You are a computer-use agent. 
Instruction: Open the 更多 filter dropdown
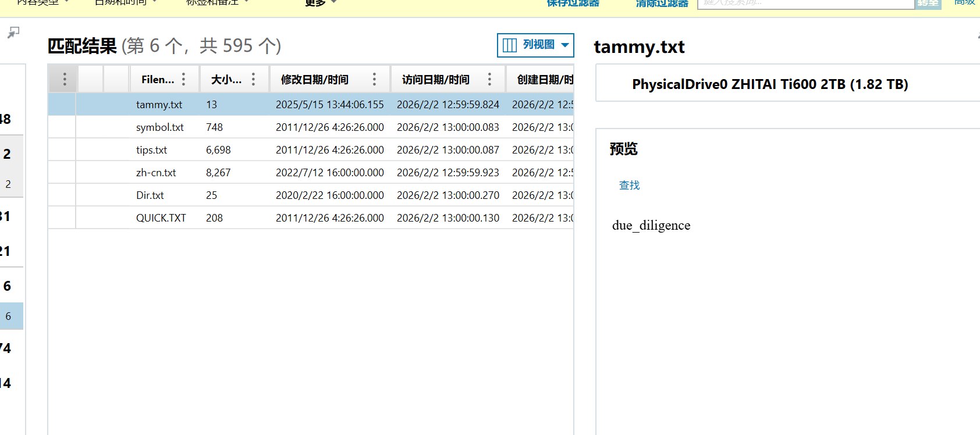click(x=320, y=3)
